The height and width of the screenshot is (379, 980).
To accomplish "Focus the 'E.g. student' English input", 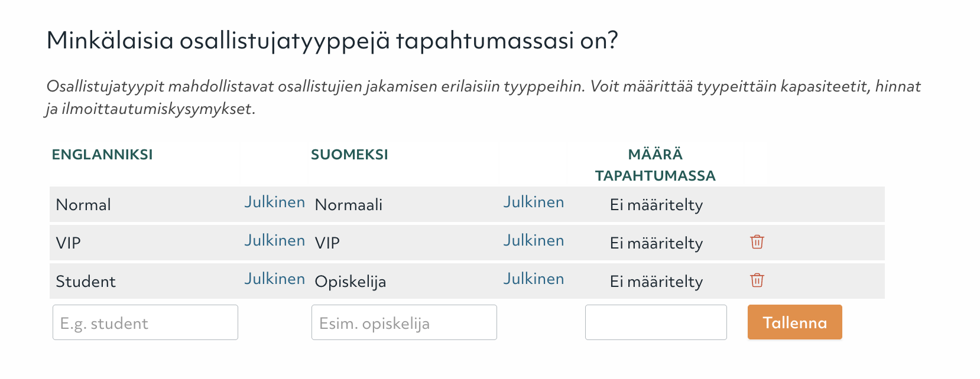I will 145,323.
